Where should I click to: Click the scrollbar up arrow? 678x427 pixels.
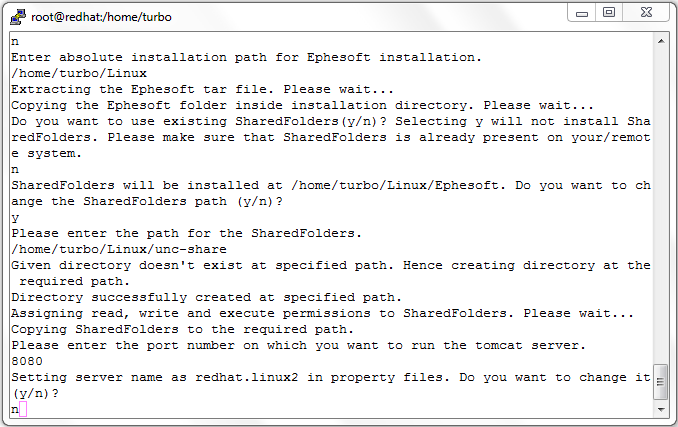661,41
